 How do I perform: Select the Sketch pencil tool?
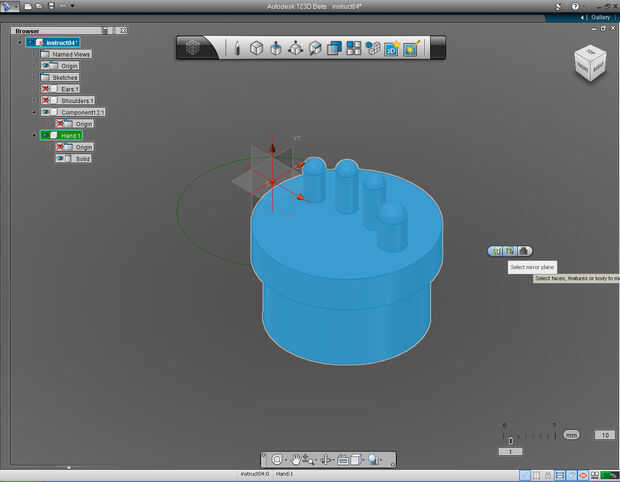coord(237,48)
